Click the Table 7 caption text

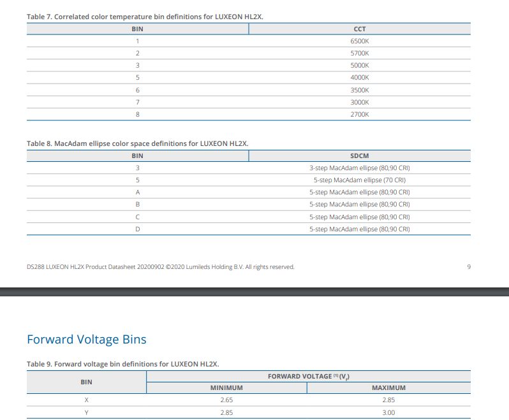coord(145,17)
